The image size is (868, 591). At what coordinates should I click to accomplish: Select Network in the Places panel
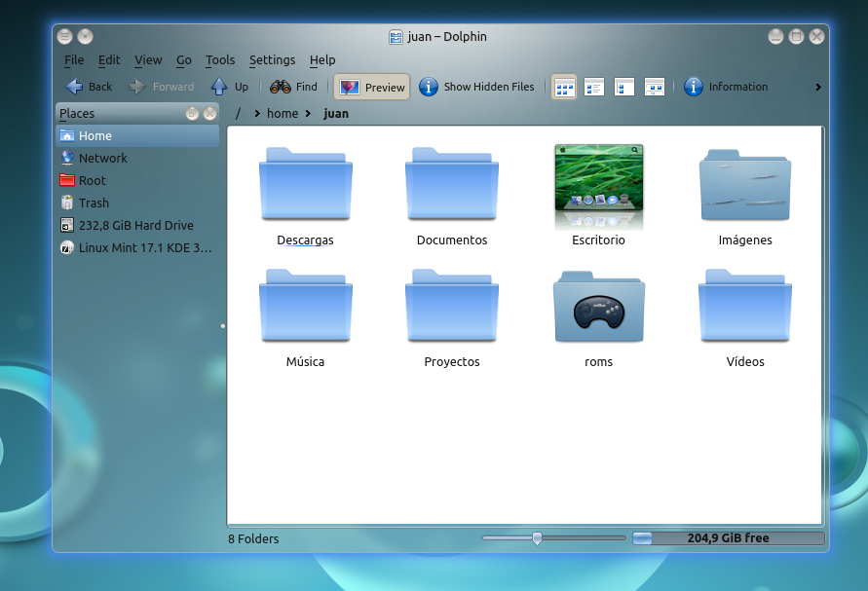click(x=137, y=159)
